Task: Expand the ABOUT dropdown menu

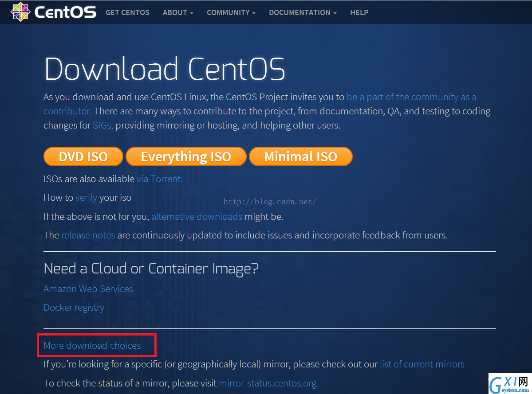Action: (178, 12)
